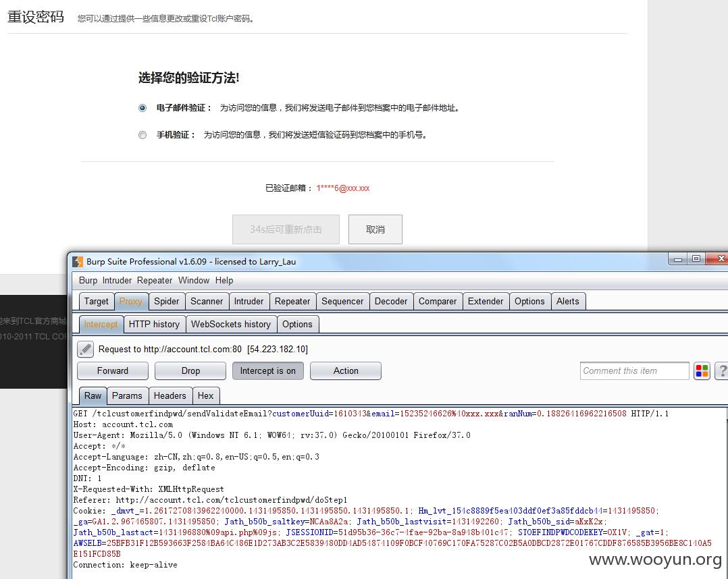728x579 pixels.
Task: Click the X-Requested-With header line
Action: 149,489
